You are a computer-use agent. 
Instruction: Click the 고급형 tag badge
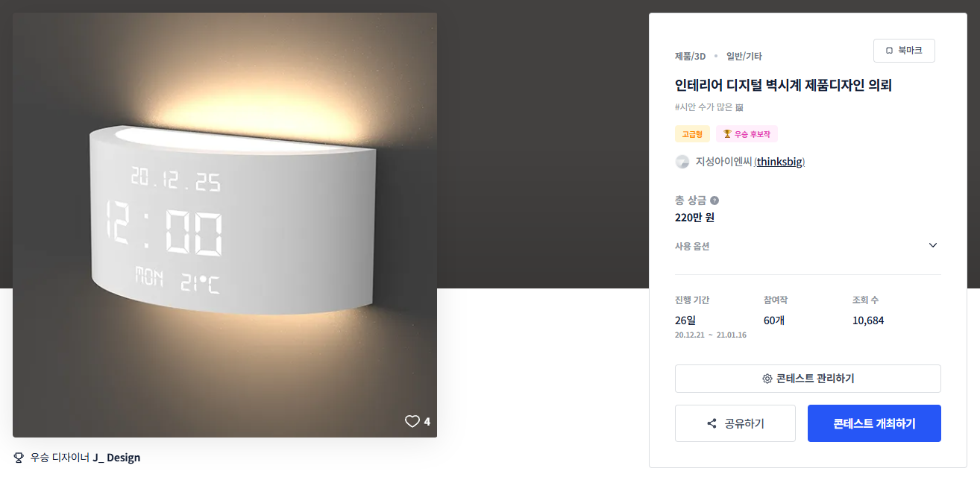click(692, 134)
